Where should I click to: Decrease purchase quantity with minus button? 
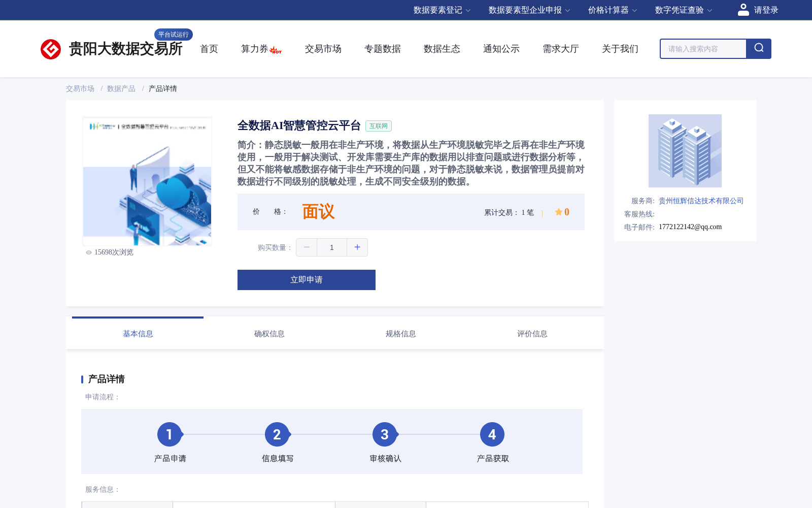307,247
